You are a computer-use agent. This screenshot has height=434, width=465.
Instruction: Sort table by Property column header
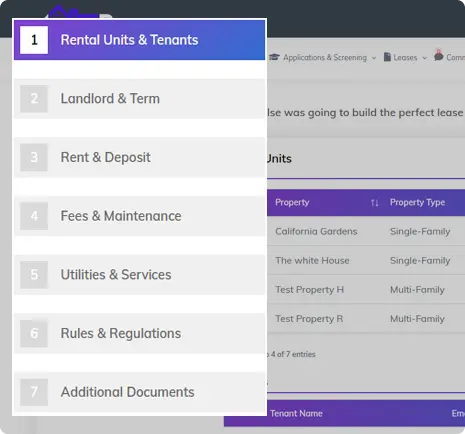point(292,202)
